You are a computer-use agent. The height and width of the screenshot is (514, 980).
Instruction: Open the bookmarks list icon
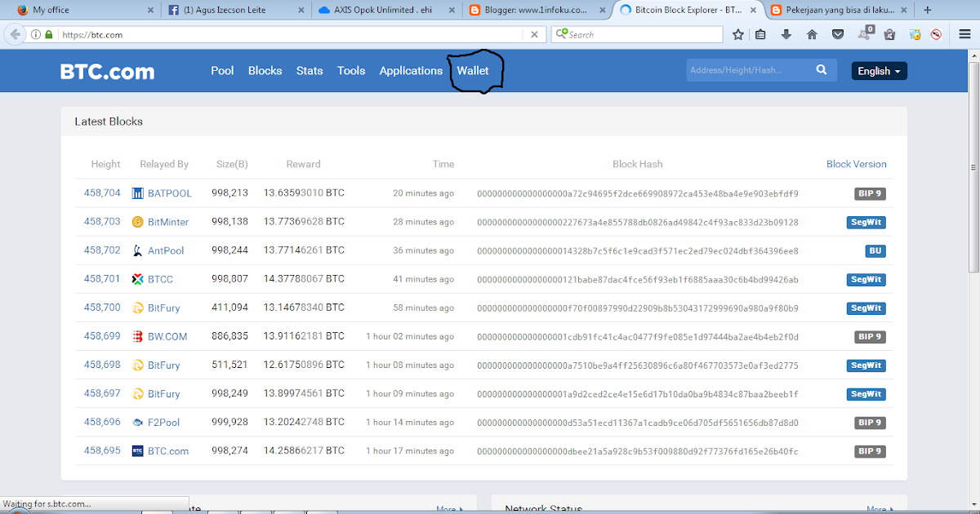(x=761, y=34)
